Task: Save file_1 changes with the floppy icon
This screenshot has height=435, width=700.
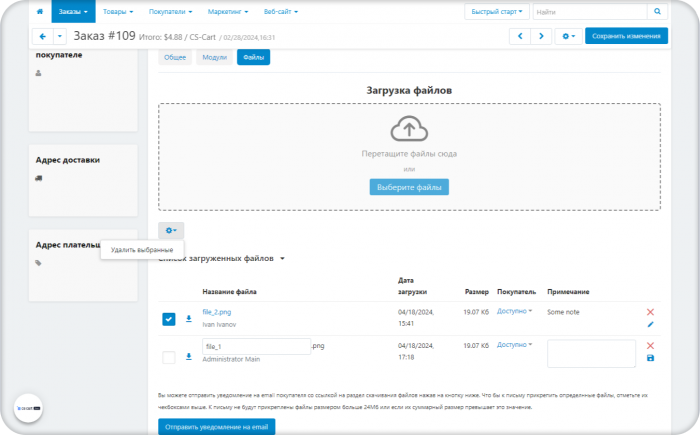Action: [x=650, y=358]
